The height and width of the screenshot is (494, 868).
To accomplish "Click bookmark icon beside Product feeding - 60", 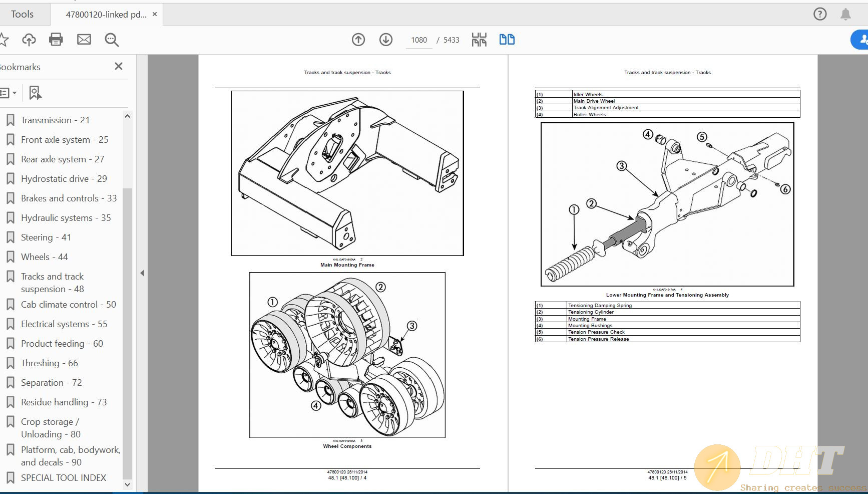I will coord(10,344).
